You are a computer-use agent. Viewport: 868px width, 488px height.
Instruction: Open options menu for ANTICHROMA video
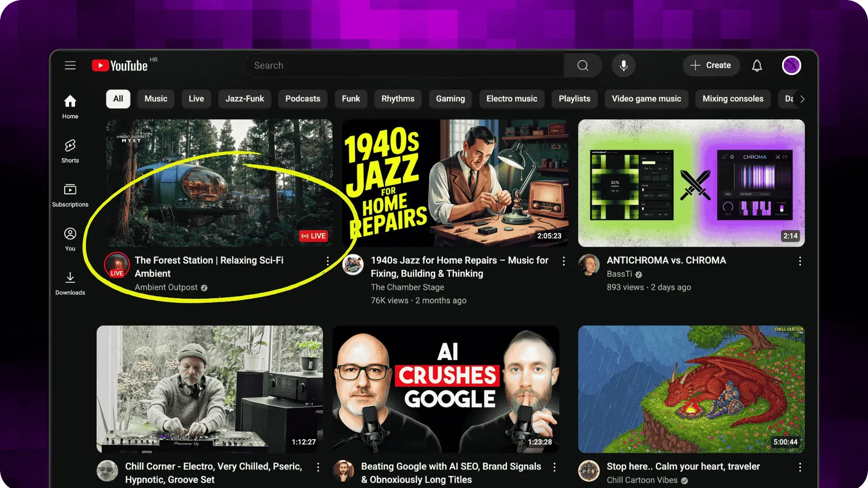(x=800, y=261)
